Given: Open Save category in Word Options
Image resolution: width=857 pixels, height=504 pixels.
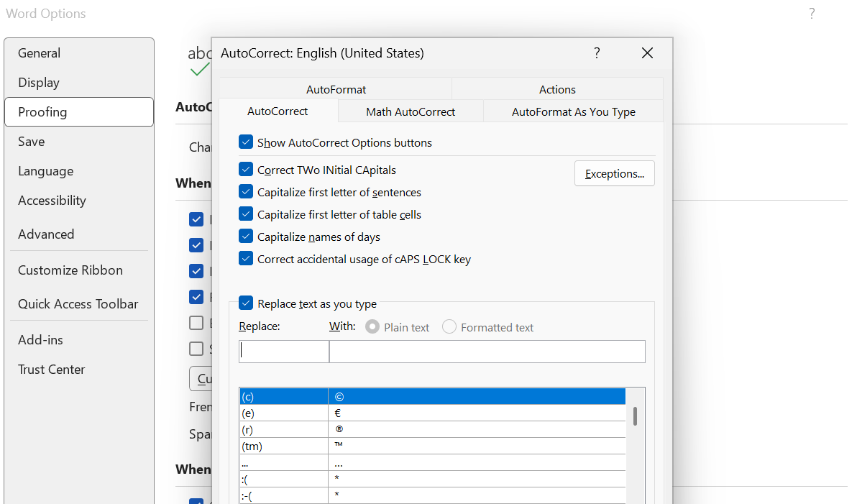Looking at the screenshot, I should click(x=78, y=142).
